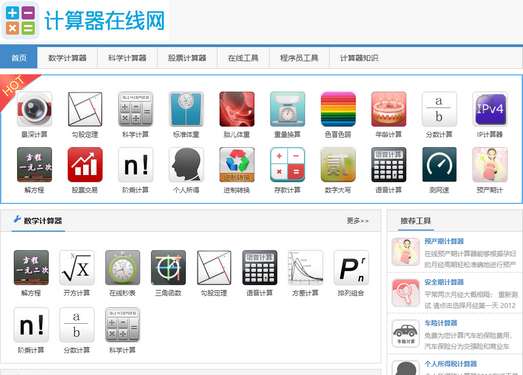Click the pregnant woman thumbnail in 推荐工具
Viewport: 523px width, 375px height.
coord(405,252)
